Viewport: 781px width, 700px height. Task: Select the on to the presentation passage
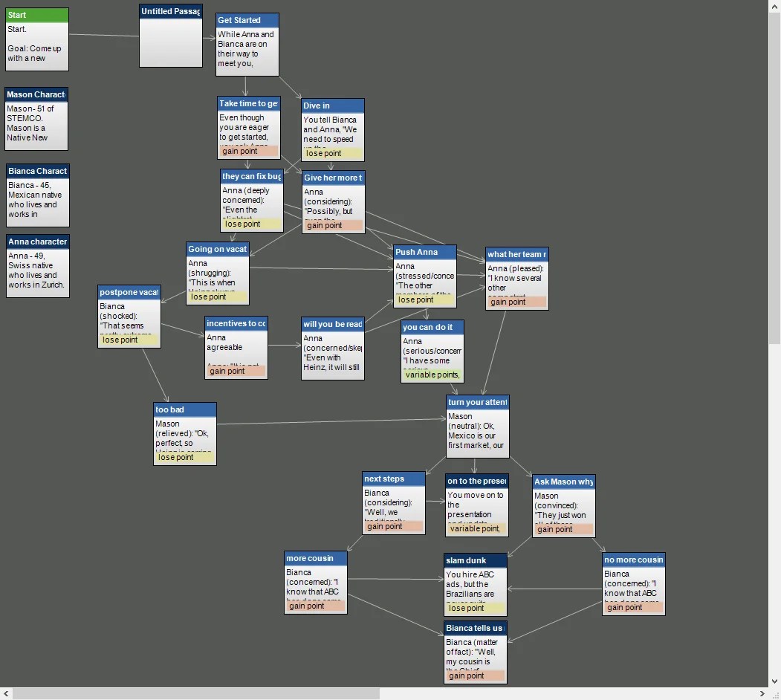point(477,505)
